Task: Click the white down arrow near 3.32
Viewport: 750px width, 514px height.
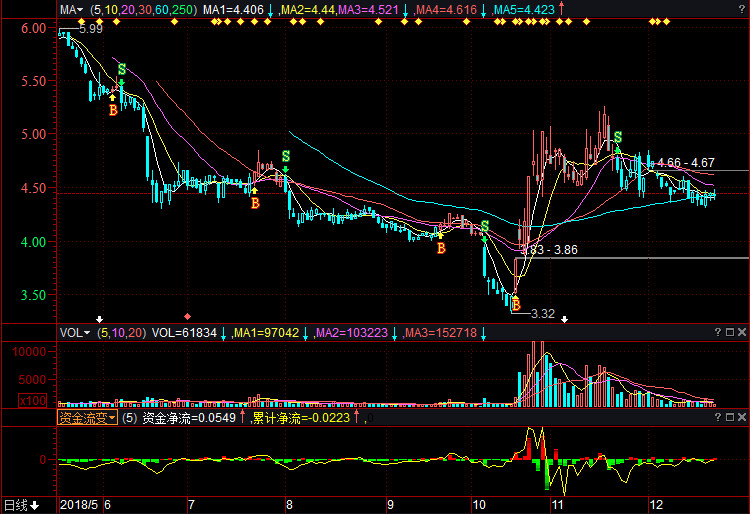Action: click(x=564, y=319)
